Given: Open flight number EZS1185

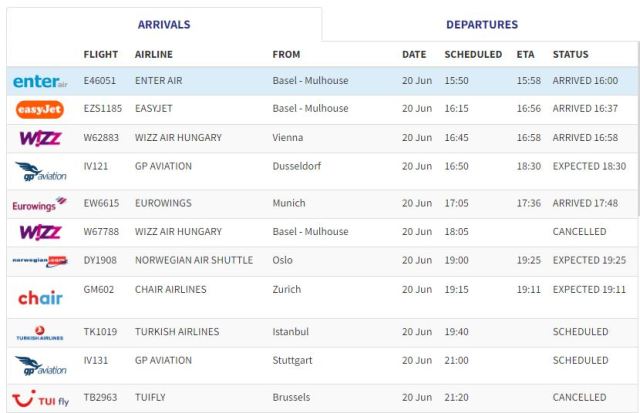Looking at the screenshot, I should pyautogui.click(x=103, y=109).
